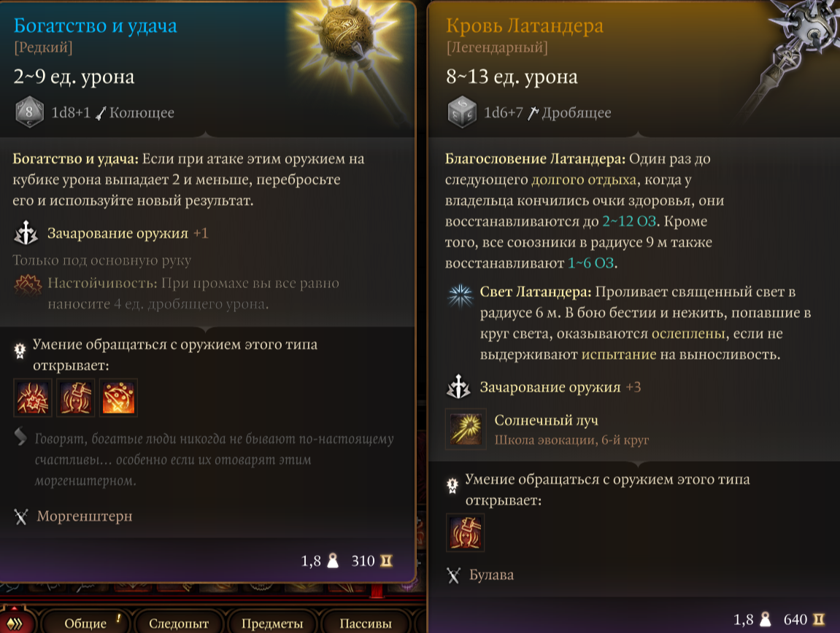The height and width of the screenshot is (633, 840).
Task: Switch to the Следопыт tab
Action: pyautogui.click(x=179, y=624)
